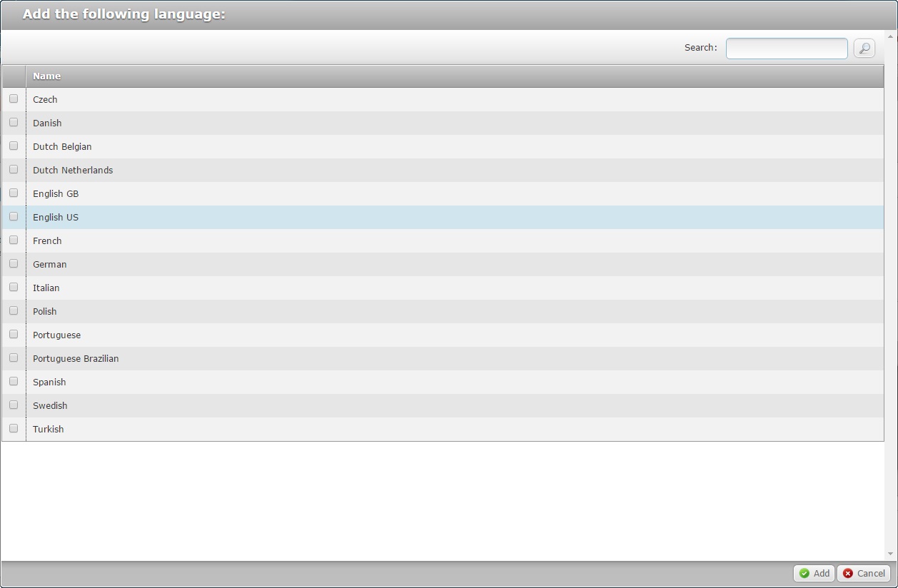Check the German checkbox
898x588 pixels.
pyautogui.click(x=14, y=264)
